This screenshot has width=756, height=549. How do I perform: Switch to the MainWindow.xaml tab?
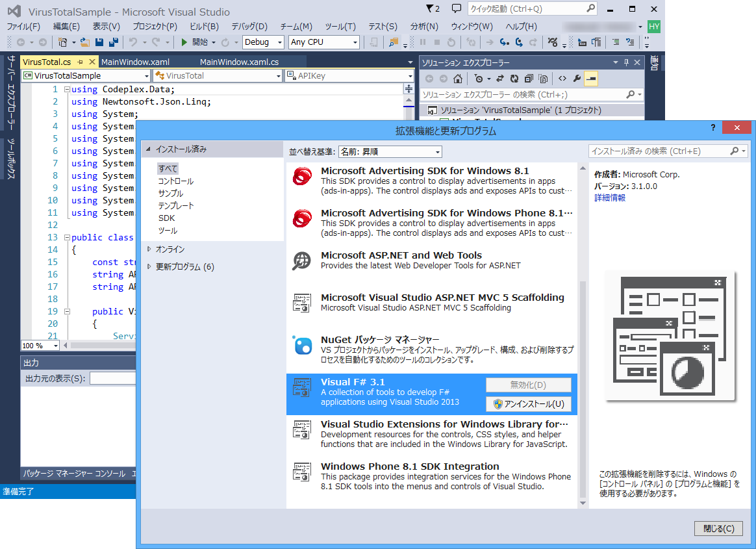137,62
